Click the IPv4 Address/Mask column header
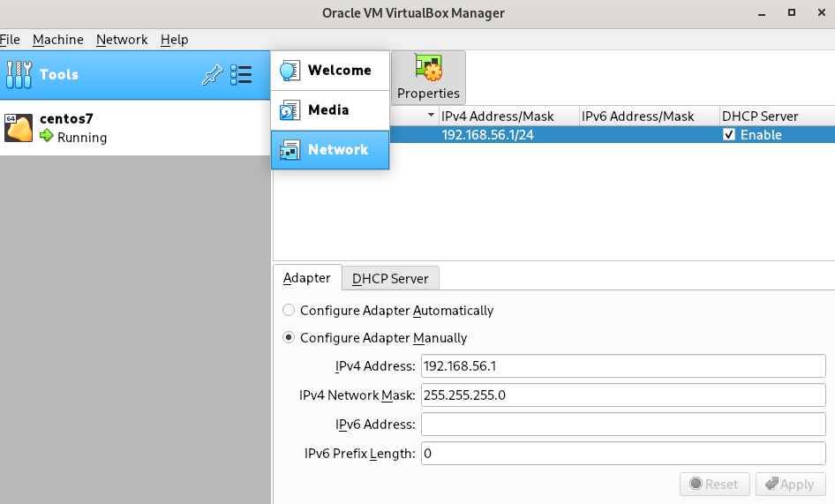Screen dimensions: 835x504 [509, 117]
